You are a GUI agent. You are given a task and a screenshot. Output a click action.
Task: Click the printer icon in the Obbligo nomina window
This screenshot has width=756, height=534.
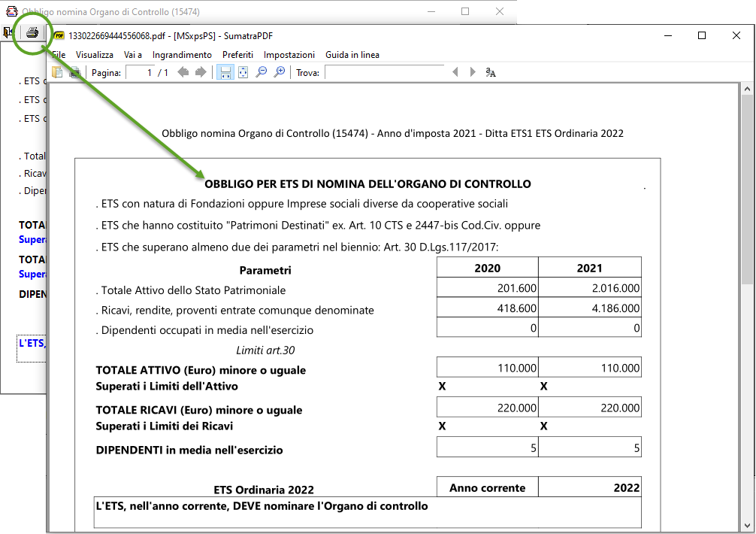(32, 32)
